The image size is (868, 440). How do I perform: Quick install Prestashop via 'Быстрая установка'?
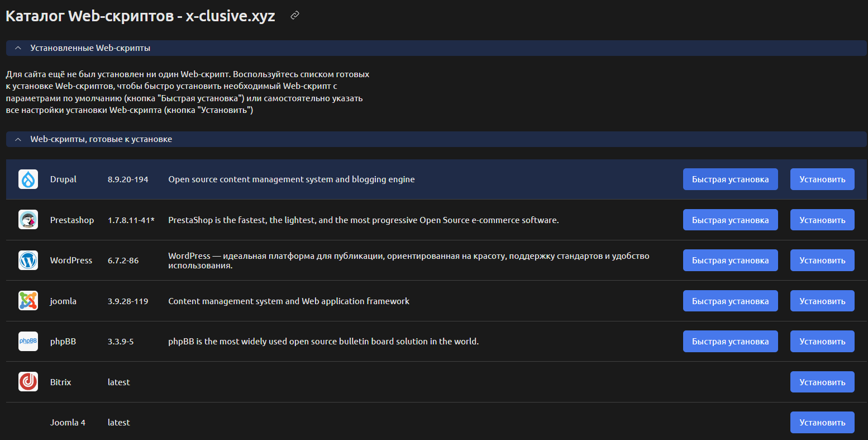[x=730, y=220]
